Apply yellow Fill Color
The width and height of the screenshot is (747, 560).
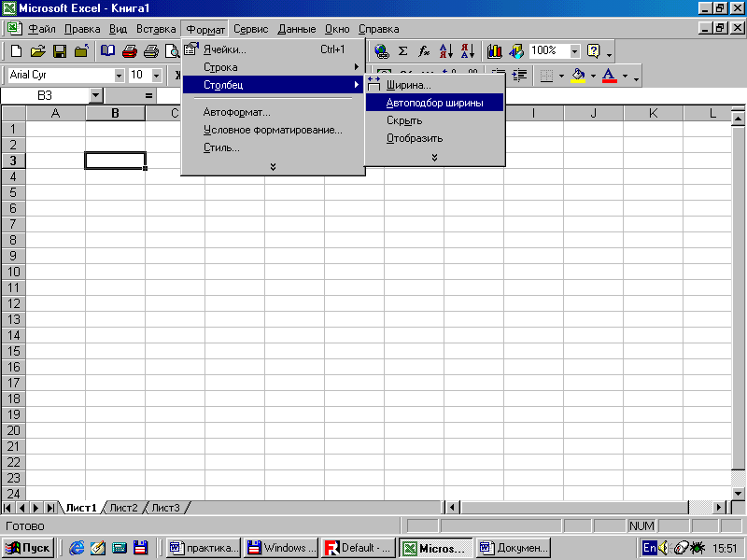point(578,76)
